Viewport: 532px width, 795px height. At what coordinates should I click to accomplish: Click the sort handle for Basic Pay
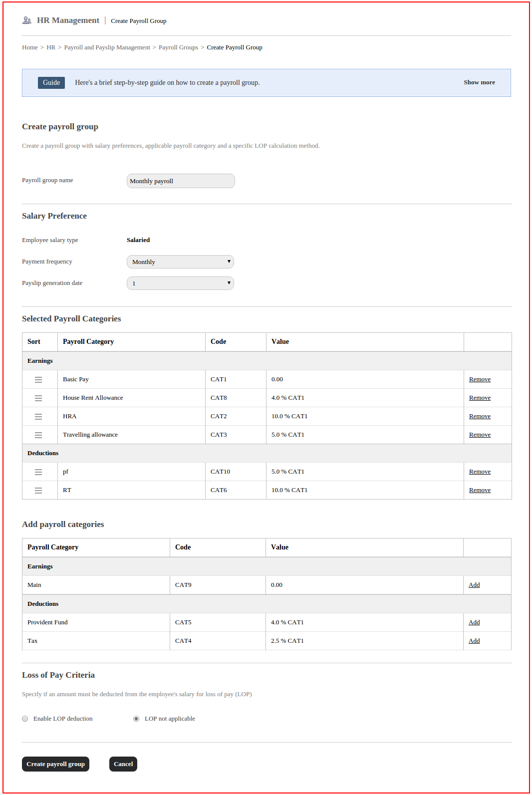tap(38, 380)
